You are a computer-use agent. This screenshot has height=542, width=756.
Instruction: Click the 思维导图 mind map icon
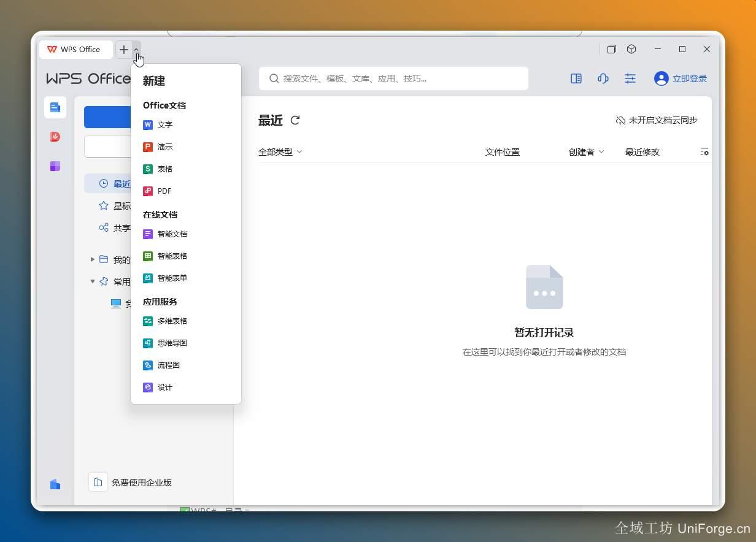pyautogui.click(x=148, y=343)
